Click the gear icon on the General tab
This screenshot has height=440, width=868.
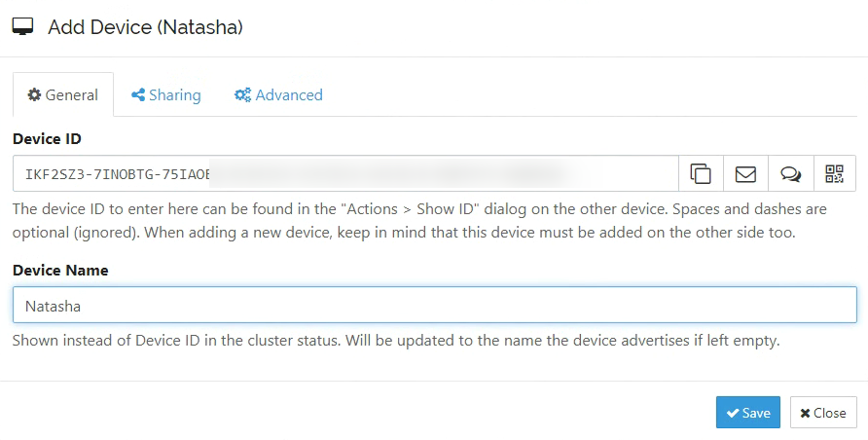(34, 94)
